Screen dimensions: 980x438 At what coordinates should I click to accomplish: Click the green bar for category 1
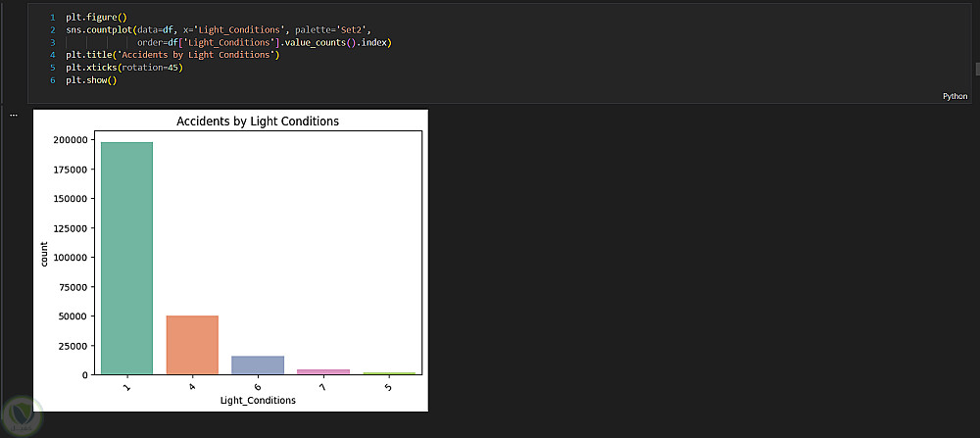[126, 258]
